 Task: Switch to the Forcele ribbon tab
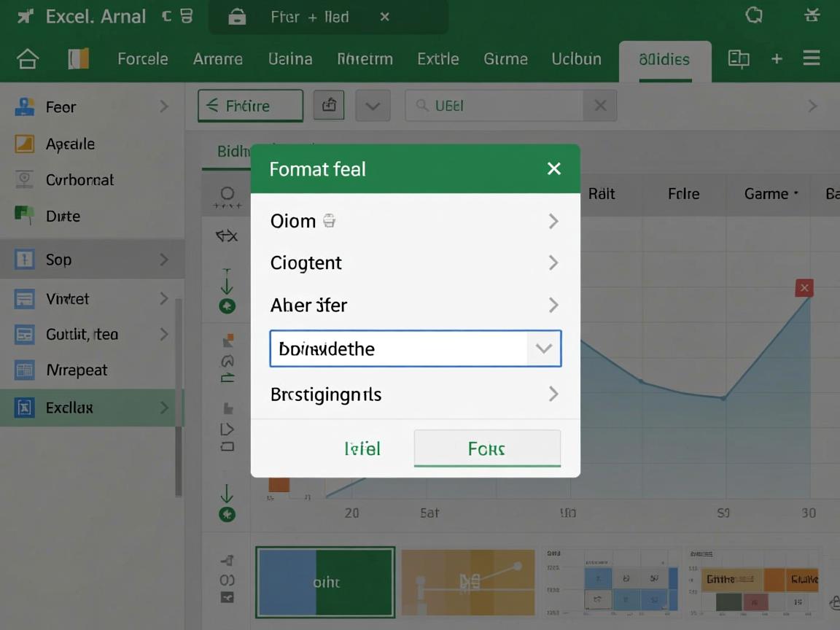(x=143, y=59)
